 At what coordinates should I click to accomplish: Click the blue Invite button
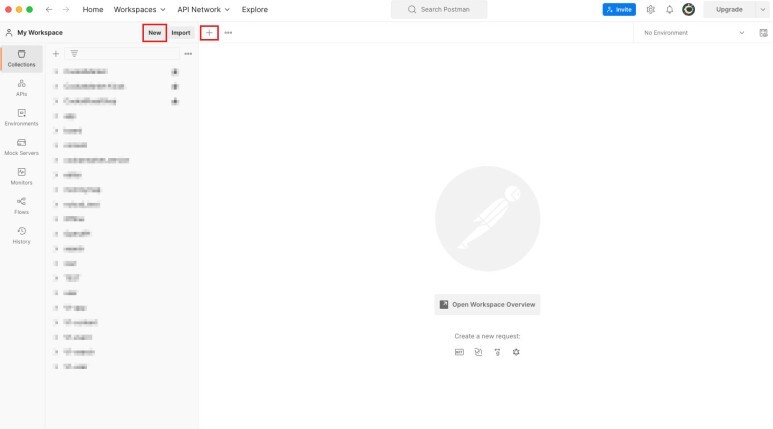pyautogui.click(x=619, y=9)
